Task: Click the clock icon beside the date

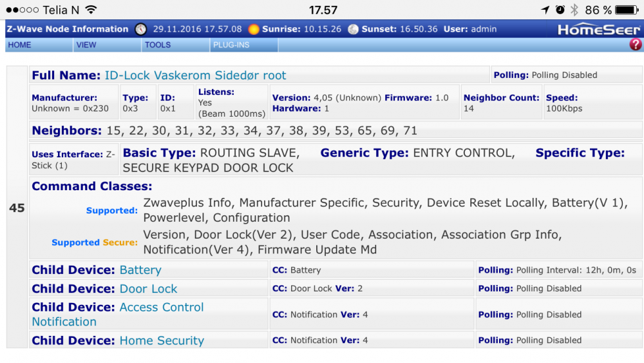Action: pos(141,29)
